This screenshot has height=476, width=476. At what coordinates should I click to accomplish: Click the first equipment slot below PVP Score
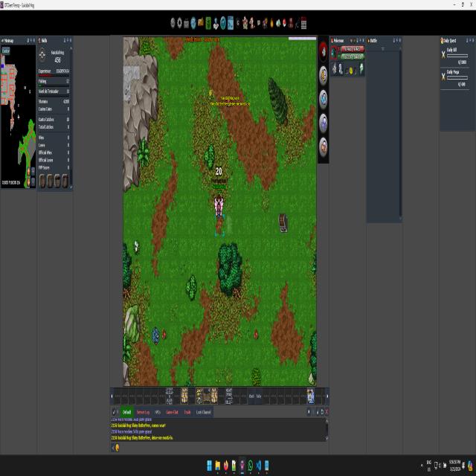coord(42,180)
